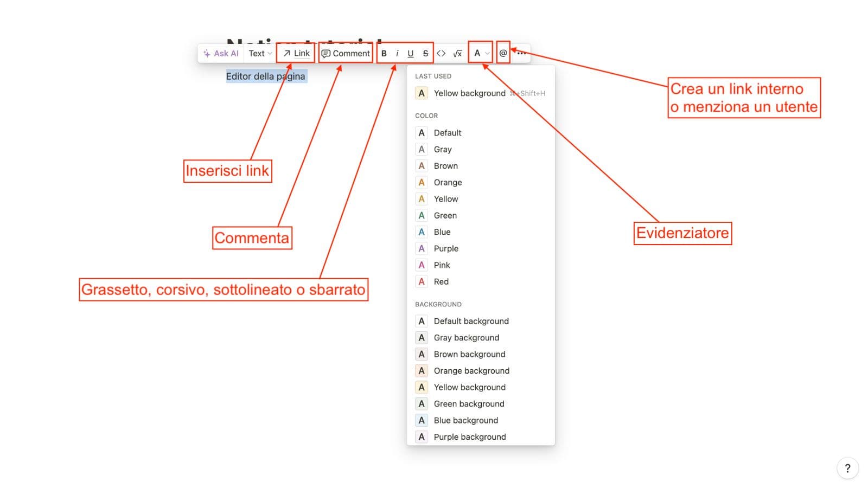Insert a link on the selected text
Viewport: 868px width, 488px height.
coord(296,53)
